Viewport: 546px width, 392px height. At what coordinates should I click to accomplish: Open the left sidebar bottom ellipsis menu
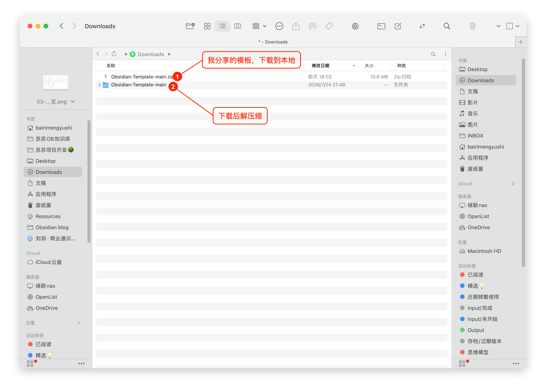click(x=81, y=363)
